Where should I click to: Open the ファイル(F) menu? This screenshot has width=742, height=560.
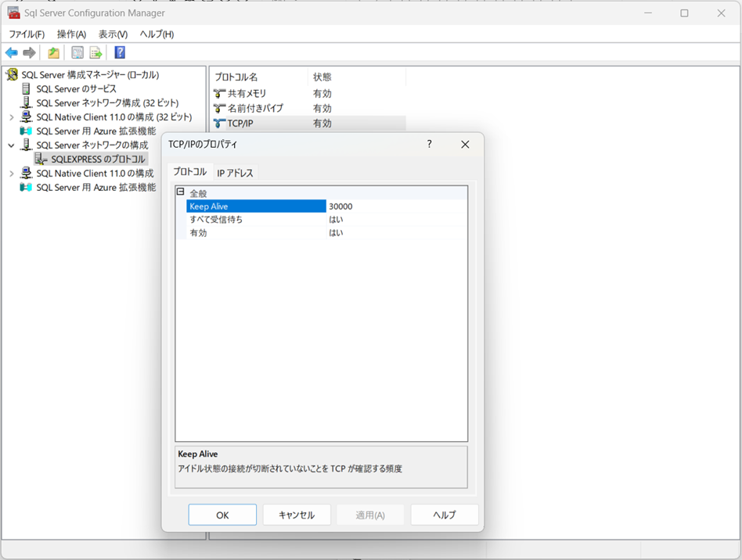(x=27, y=34)
